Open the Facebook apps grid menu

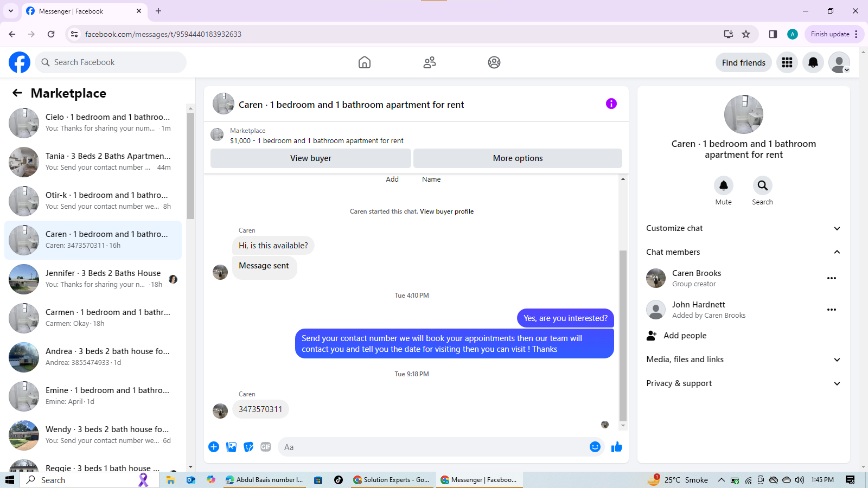[787, 62]
